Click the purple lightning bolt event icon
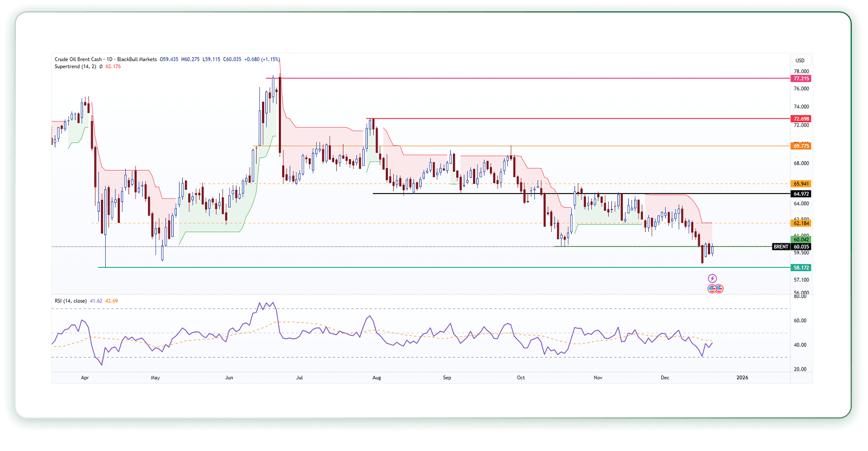Screen dimensions: 868x451 pyautogui.click(x=712, y=279)
